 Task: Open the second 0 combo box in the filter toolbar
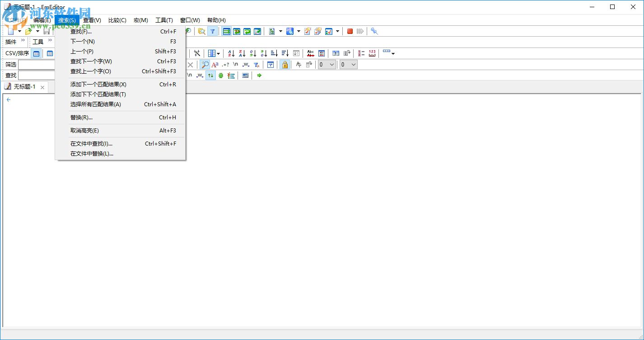click(x=348, y=65)
